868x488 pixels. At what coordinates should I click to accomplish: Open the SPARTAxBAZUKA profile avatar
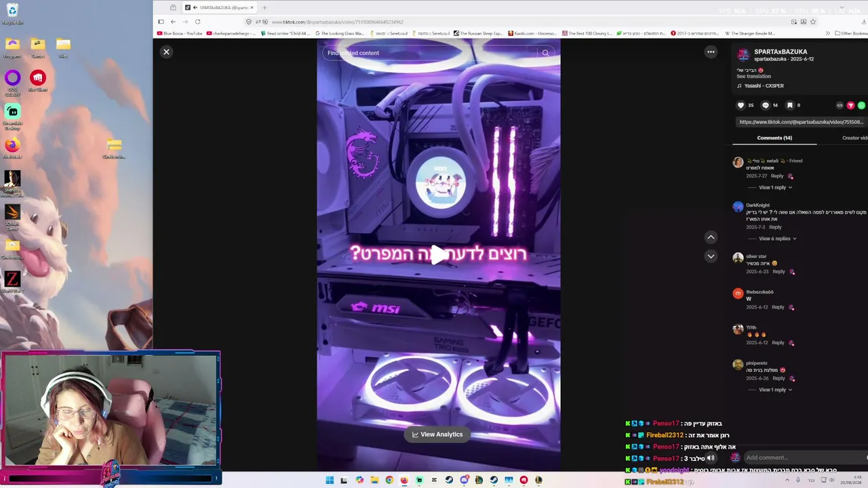tap(743, 55)
